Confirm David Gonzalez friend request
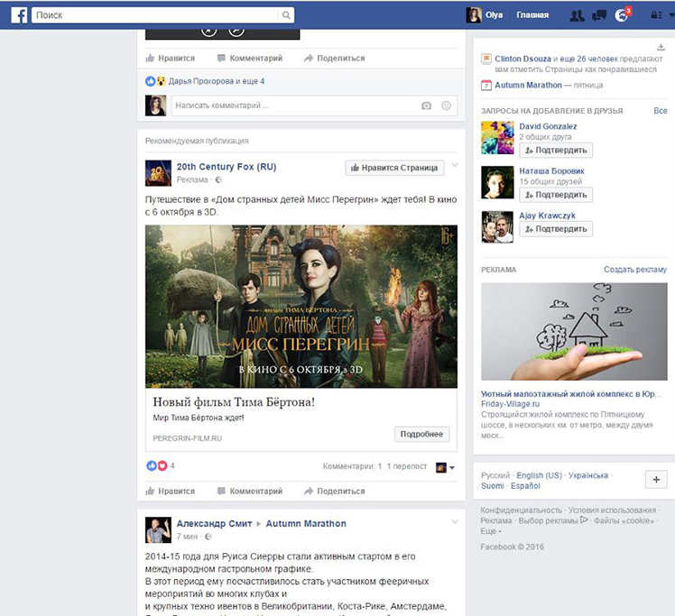The width and height of the screenshot is (675, 616). pos(556,150)
